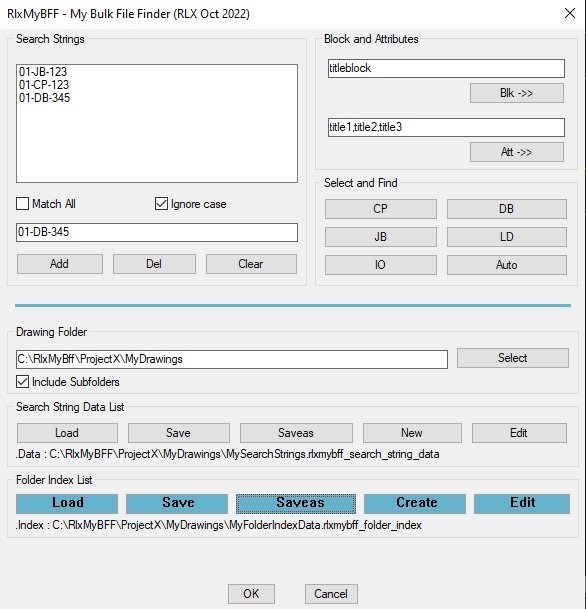Click the Att ->> button

point(516,152)
